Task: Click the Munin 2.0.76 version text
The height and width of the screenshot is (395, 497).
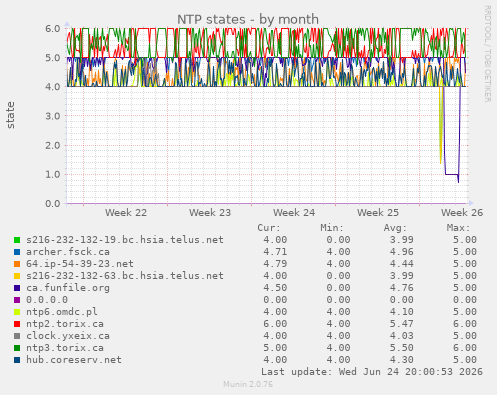Action: point(248,384)
